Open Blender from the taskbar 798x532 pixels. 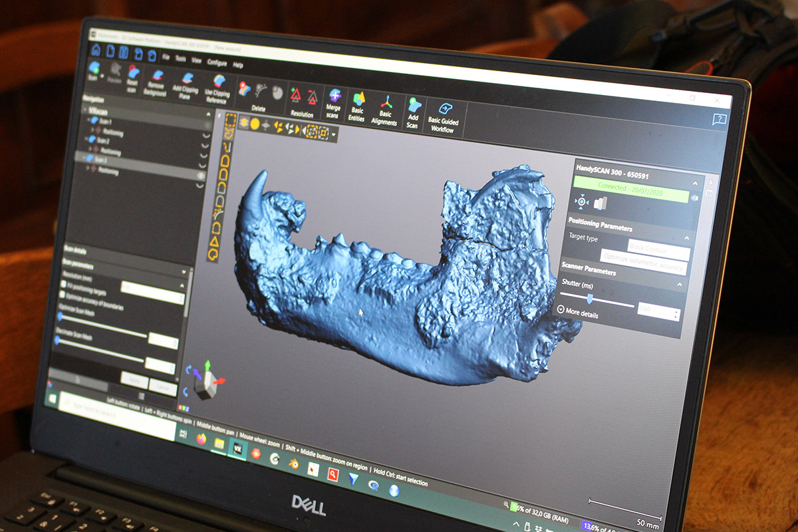(x=293, y=463)
